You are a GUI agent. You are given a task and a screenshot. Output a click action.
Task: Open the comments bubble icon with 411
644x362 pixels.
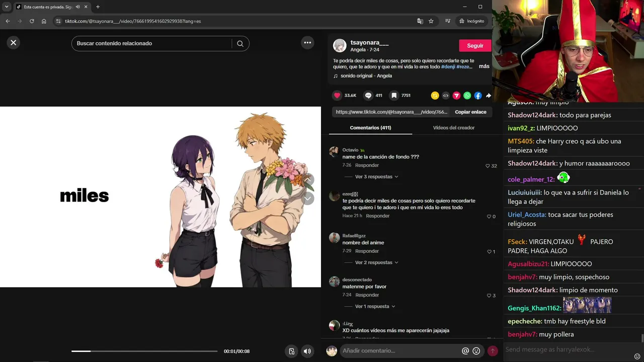point(368,96)
